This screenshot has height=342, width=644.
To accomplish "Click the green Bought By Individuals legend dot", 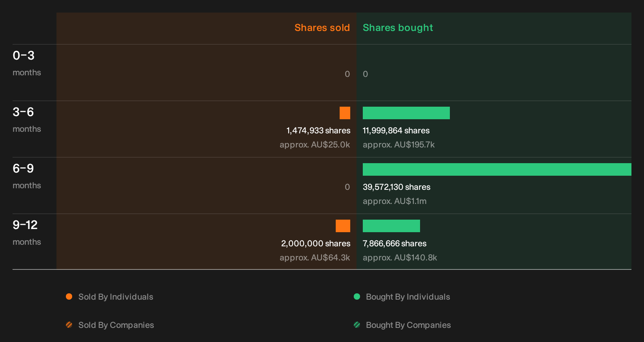I will 357,297.
